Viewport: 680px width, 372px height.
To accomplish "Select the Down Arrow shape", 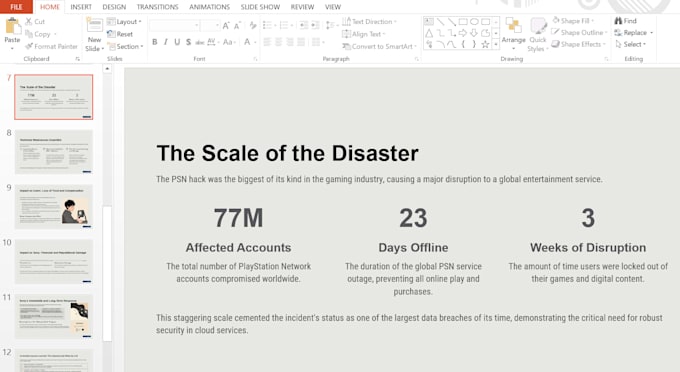I will click(474, 33).
